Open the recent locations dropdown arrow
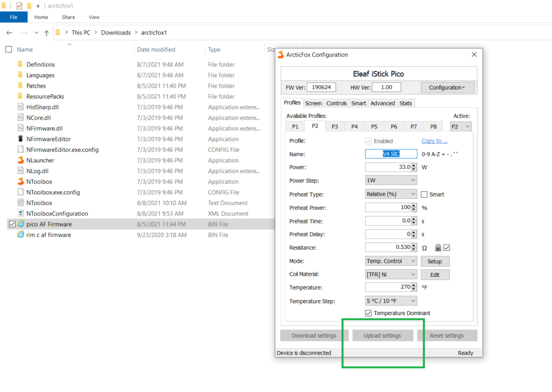 coord(36,33)
